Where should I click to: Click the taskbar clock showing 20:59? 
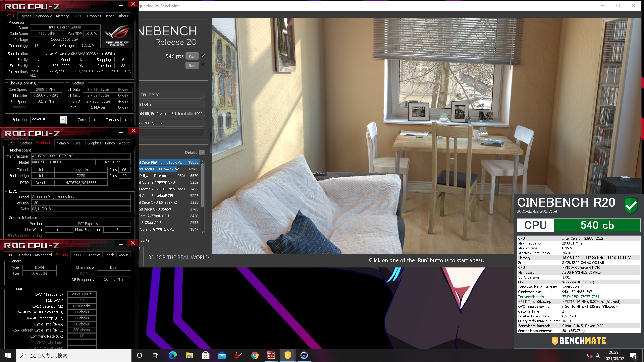click(613, 355)
